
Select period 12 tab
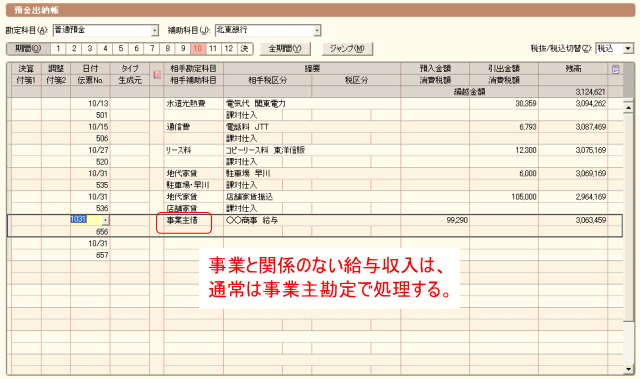(x=229, y=49)
